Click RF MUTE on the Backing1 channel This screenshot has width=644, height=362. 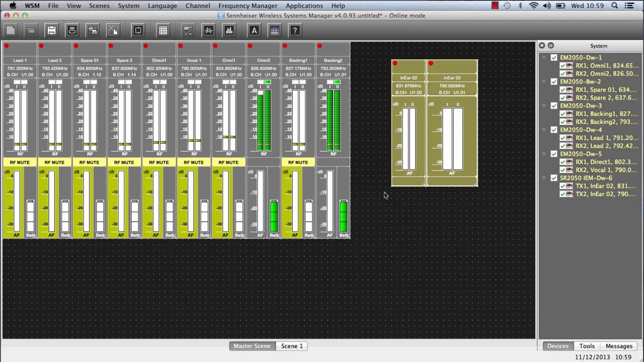coord(298,162)
